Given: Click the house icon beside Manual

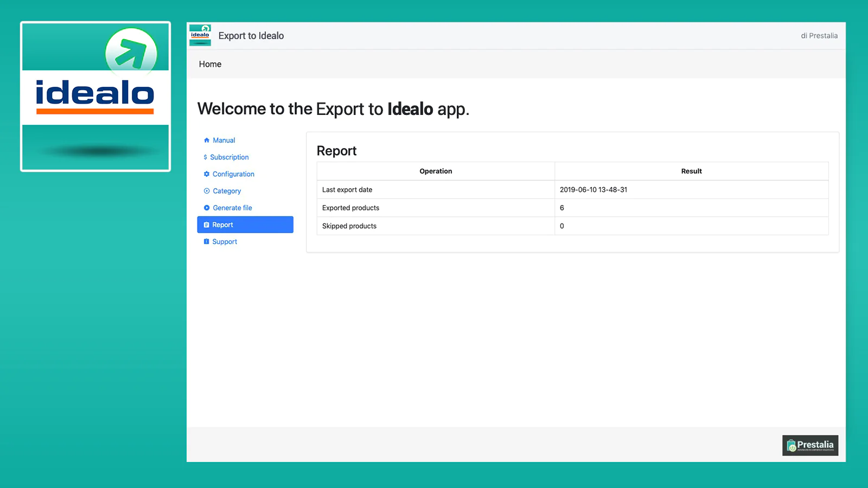Looking at the screenshot, I should tap(207, 140).
